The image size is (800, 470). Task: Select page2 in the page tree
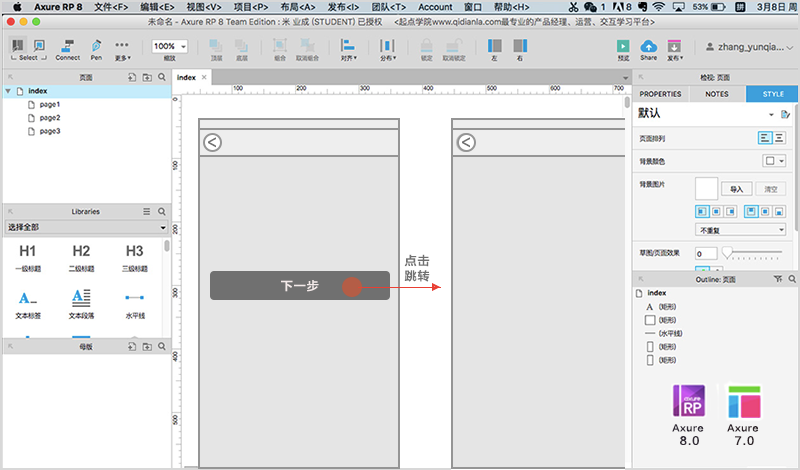coord(50,118)
